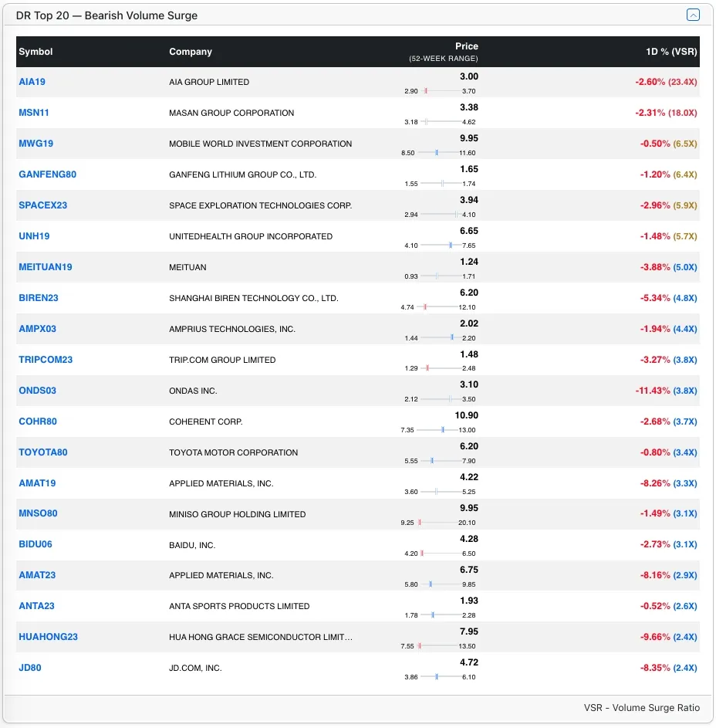Open the ANTA23 symbol link
716x728 pixels.
point(36,606)
